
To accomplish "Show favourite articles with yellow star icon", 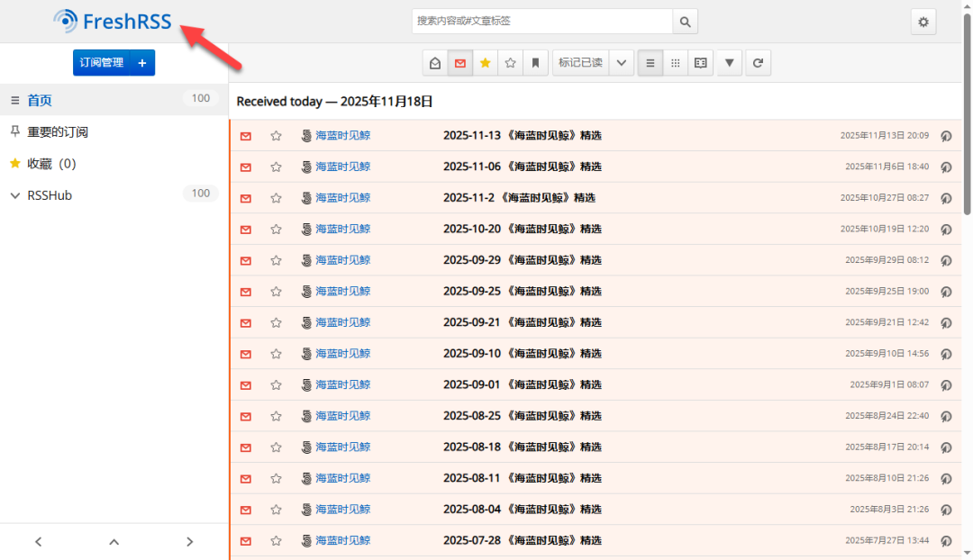I will coord(486,62).
